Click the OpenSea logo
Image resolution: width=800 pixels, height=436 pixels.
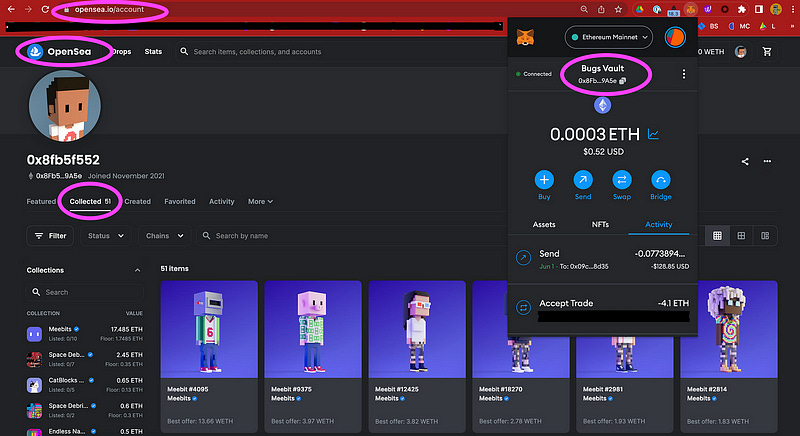point(59,52)
